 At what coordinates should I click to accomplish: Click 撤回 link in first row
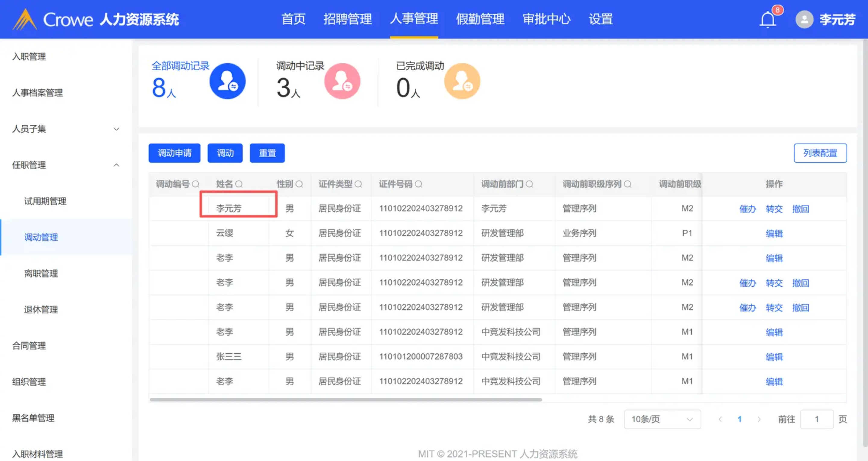800,209
